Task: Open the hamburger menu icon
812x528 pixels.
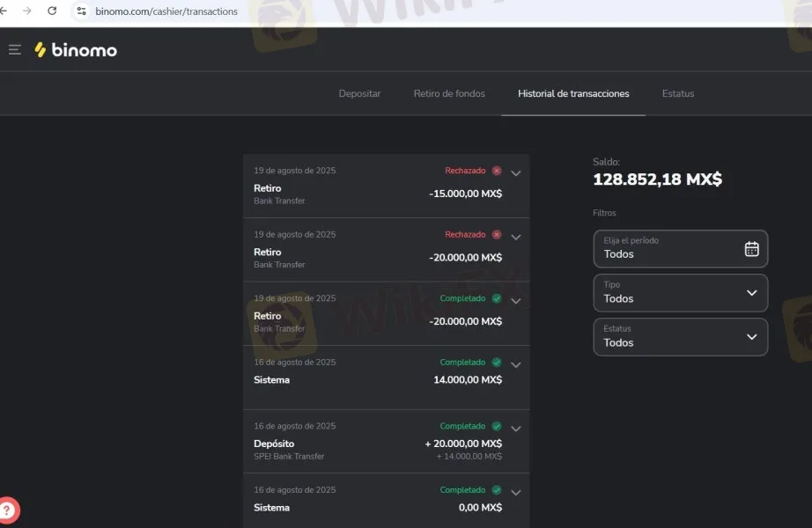Action: click(x=15, y=50)
